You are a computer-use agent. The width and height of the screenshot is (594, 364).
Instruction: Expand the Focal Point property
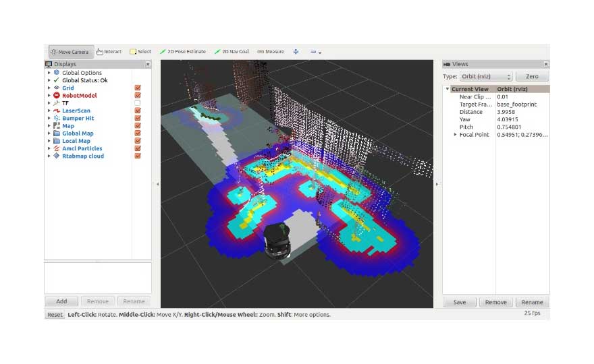455,135
